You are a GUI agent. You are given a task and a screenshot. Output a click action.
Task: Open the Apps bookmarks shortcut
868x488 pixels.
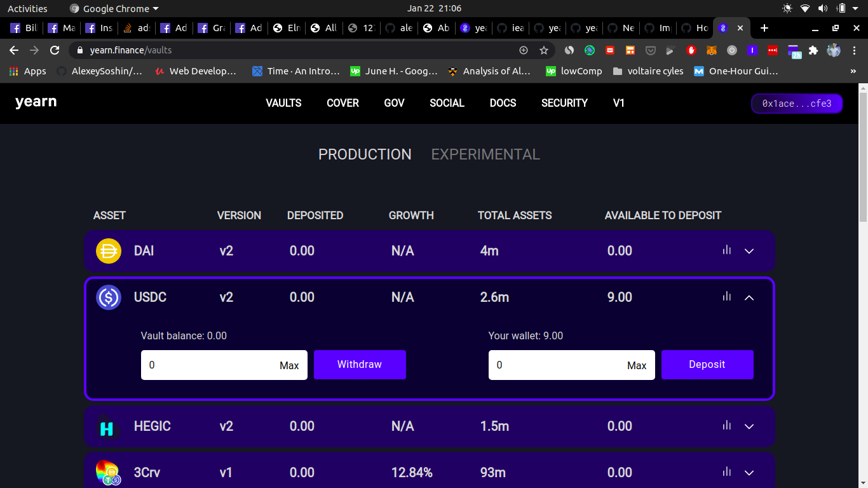(28, 71)
